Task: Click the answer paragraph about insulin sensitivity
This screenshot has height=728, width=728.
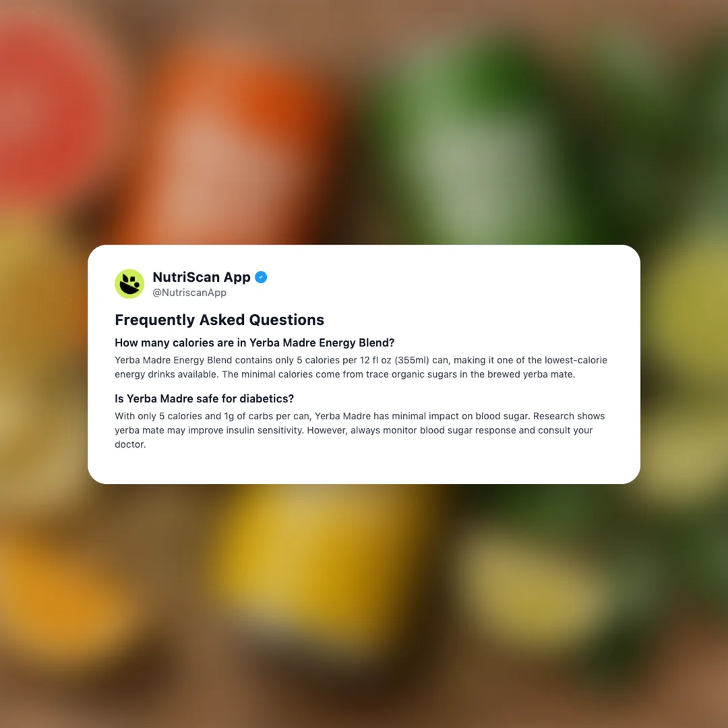Action: 360,430
